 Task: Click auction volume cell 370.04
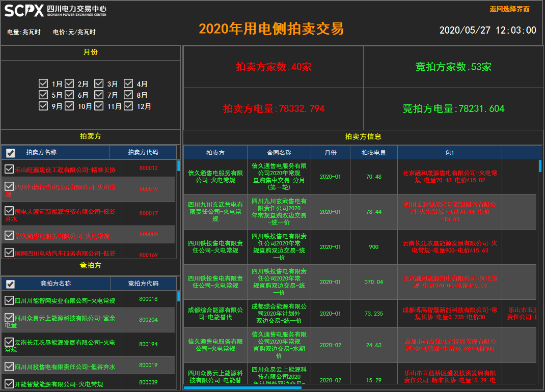374,282
